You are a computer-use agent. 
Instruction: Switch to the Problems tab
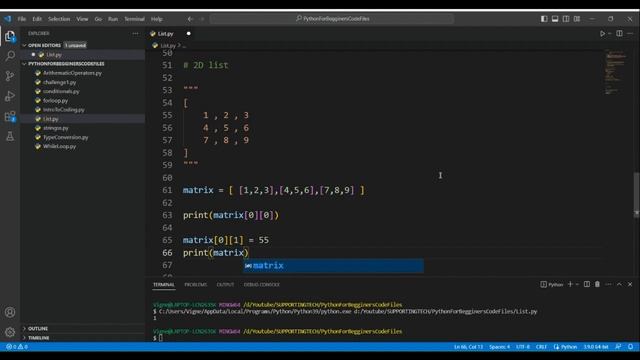coord(196,284)
